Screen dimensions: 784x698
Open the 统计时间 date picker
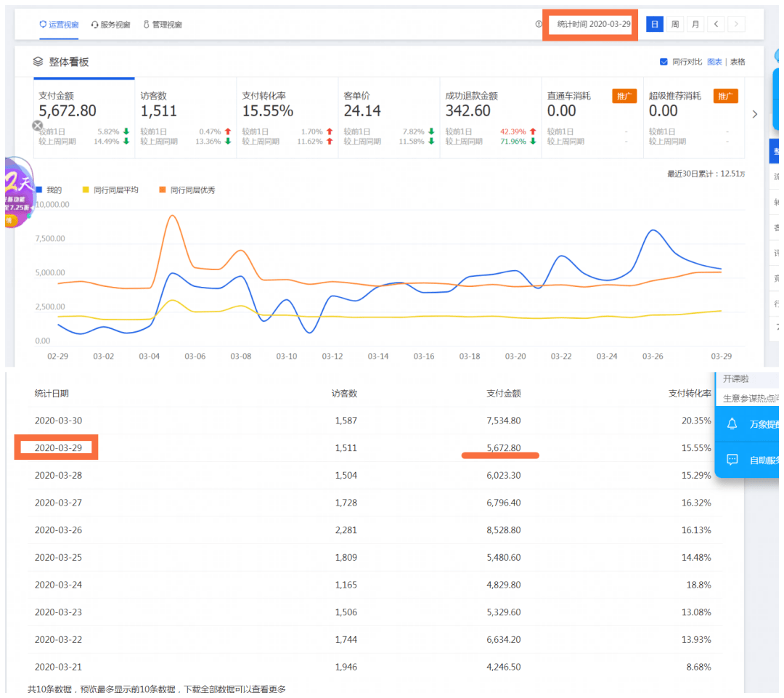[x=593, y=24]
